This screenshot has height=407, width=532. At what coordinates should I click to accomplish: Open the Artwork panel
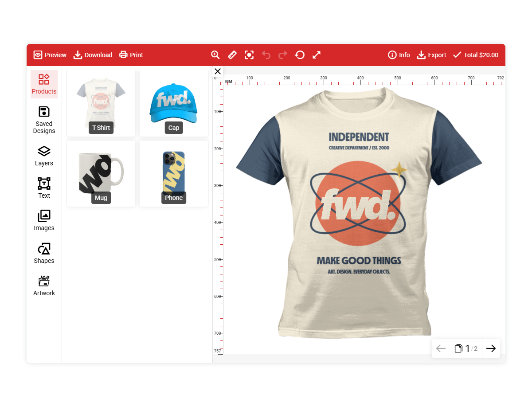point(44,286)
